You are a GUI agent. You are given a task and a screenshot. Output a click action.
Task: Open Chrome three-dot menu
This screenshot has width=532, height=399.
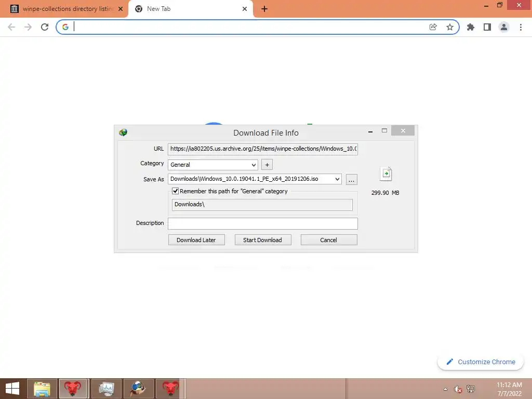[521, 27]
